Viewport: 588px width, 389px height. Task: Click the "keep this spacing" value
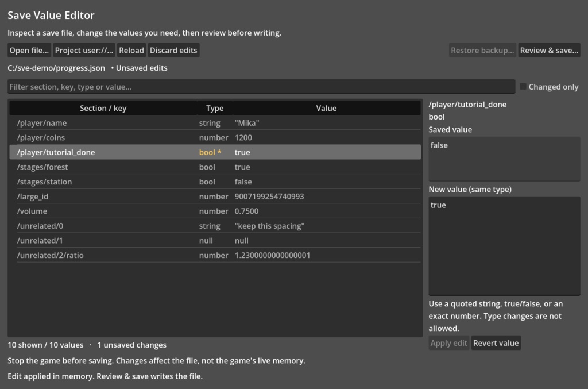coord(269,225)
